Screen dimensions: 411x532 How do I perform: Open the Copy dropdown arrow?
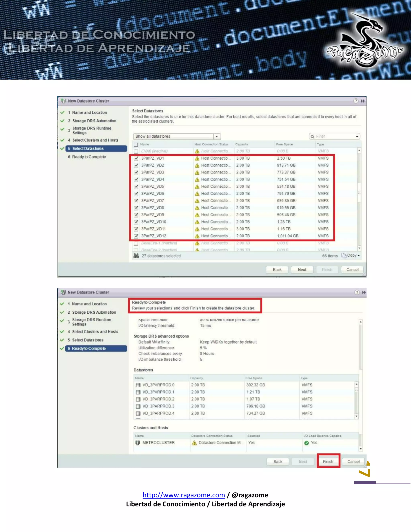[359, 256]
